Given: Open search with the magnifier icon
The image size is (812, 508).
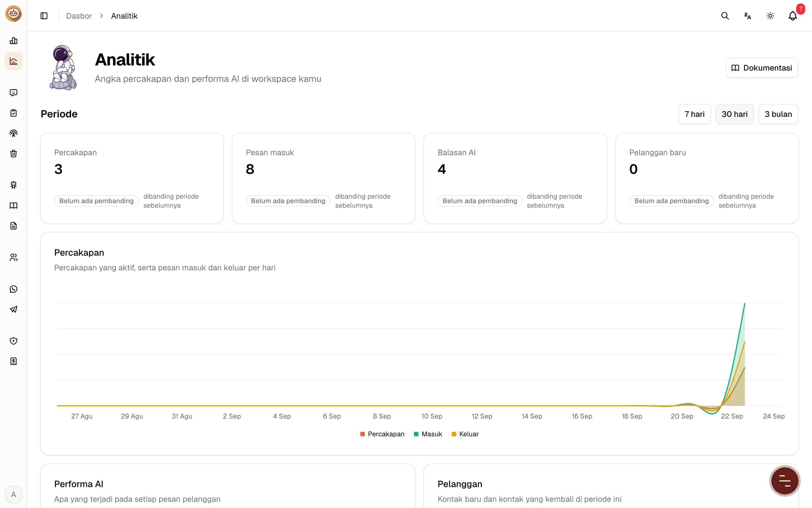Looking at the screenshot, I should pos(725,16).
